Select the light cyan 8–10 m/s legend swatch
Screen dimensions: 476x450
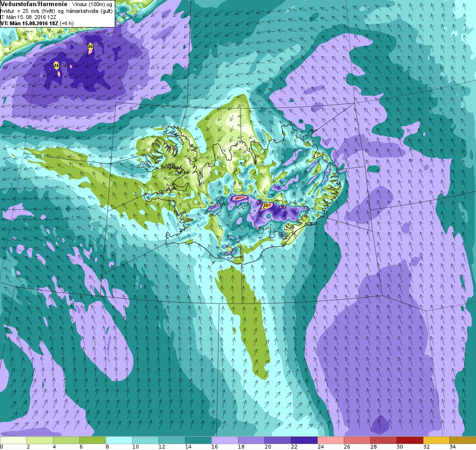(x=119, y=440)
